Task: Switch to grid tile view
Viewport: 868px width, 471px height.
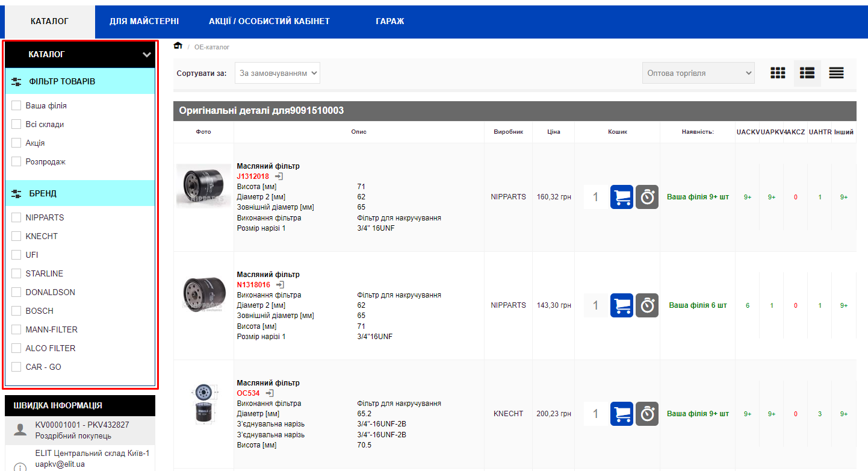Action: pos(778,73)
